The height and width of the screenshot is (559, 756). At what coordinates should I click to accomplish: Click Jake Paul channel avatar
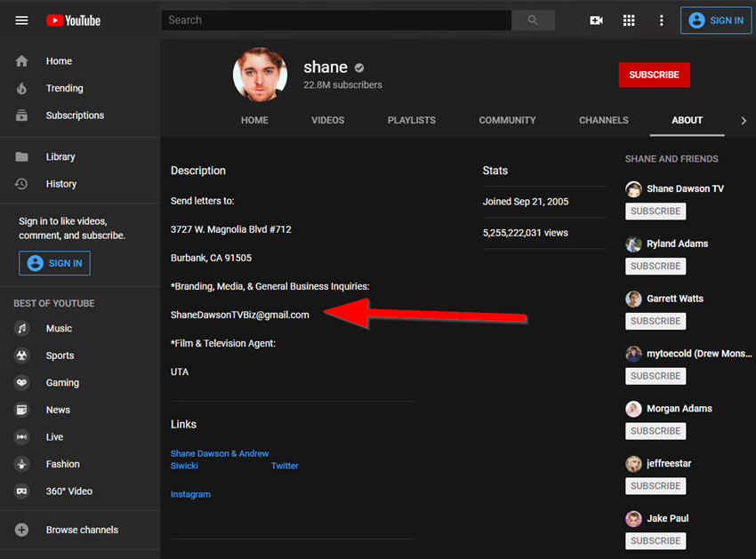[x=633, y=518]
